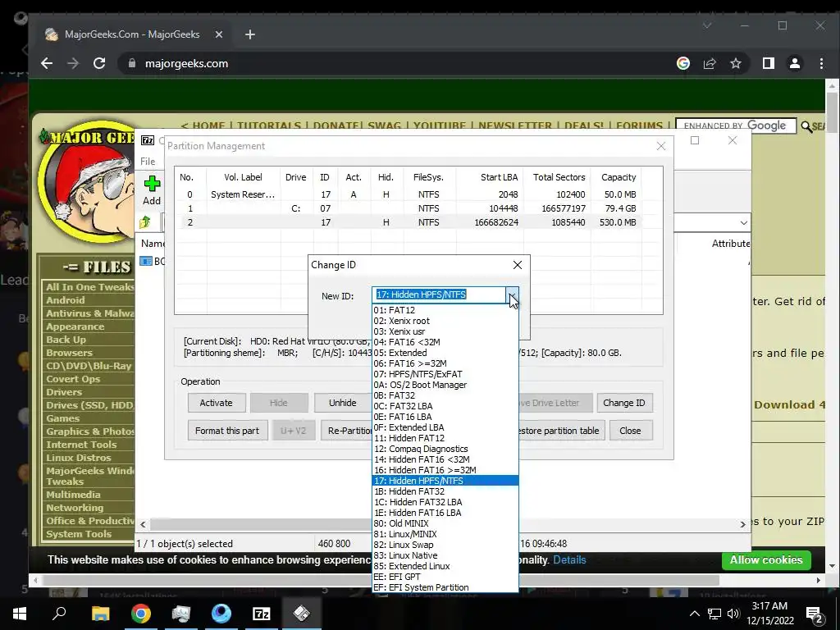Click the Windows Start button
840x630 pixels.
tap(20, 614)
